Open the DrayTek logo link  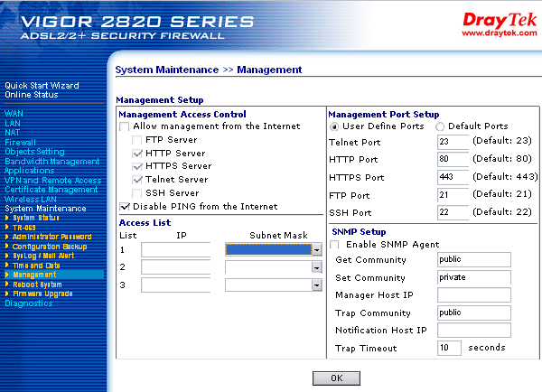[x=500, y=20]
